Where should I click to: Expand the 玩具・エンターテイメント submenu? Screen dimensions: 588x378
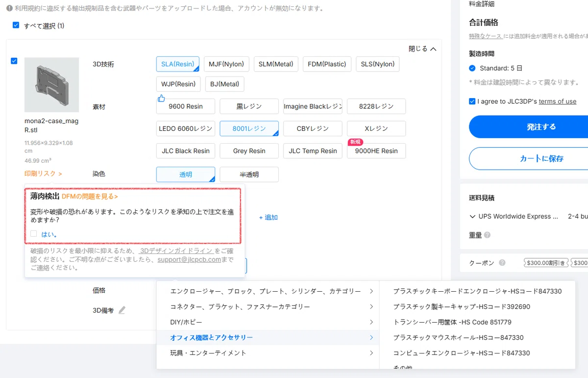(x=268, y=353)
